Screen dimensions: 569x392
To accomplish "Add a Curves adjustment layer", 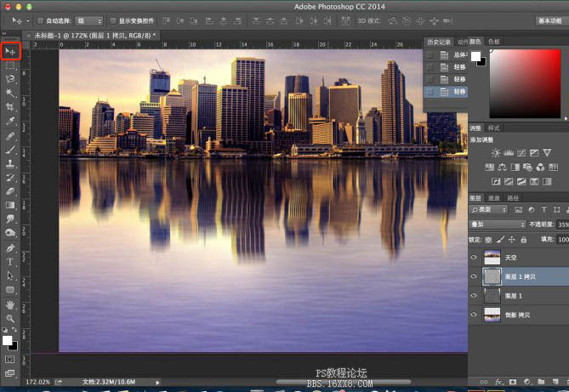I will 521,153.
